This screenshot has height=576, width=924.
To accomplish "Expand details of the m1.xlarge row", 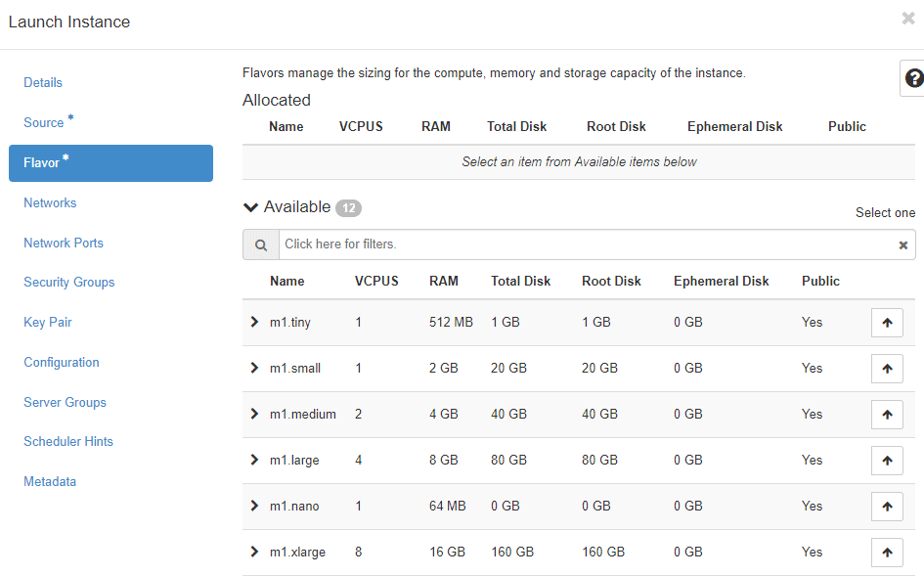I will 254,552.
